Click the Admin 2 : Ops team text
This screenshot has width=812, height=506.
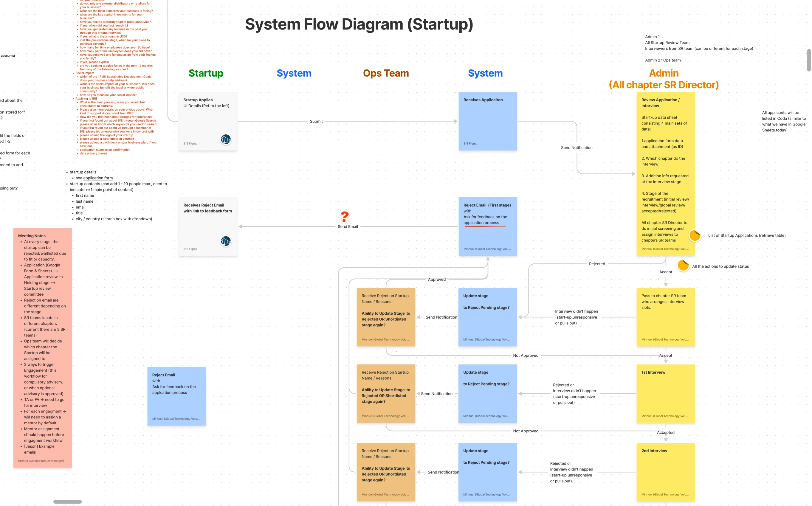[x=663, y=60]
